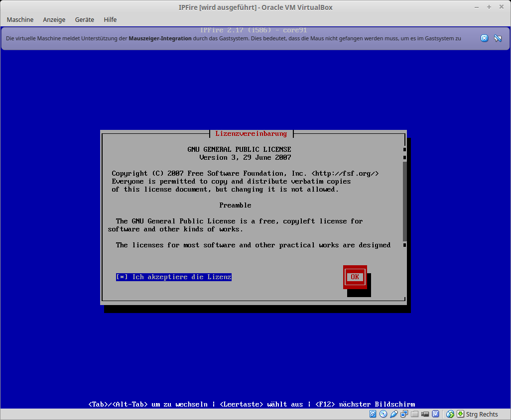Viewport: 511px width, 420px height.
Task: Minimize the VirtualBox window
Action: coord(477,7)
